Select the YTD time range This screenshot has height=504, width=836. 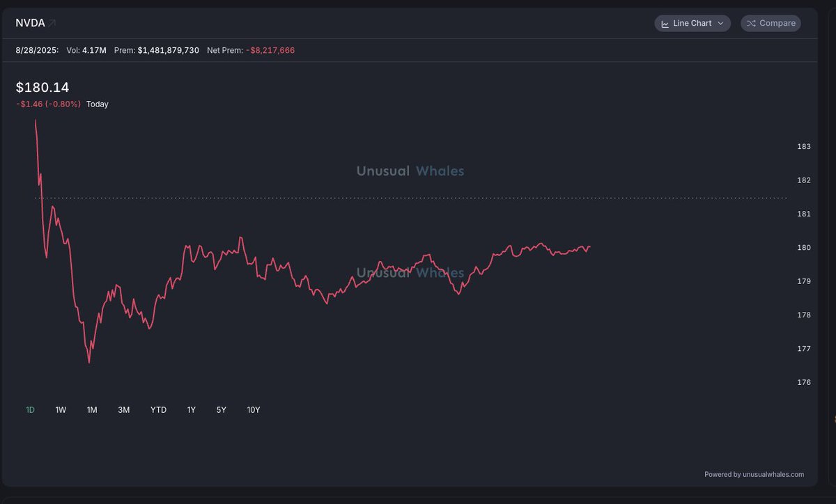(159, 410)
